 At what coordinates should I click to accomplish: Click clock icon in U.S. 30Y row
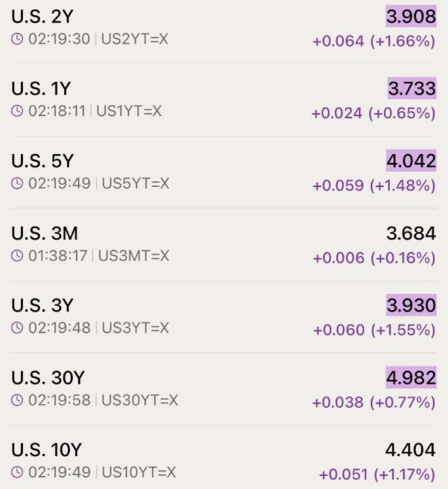point(17,400)
